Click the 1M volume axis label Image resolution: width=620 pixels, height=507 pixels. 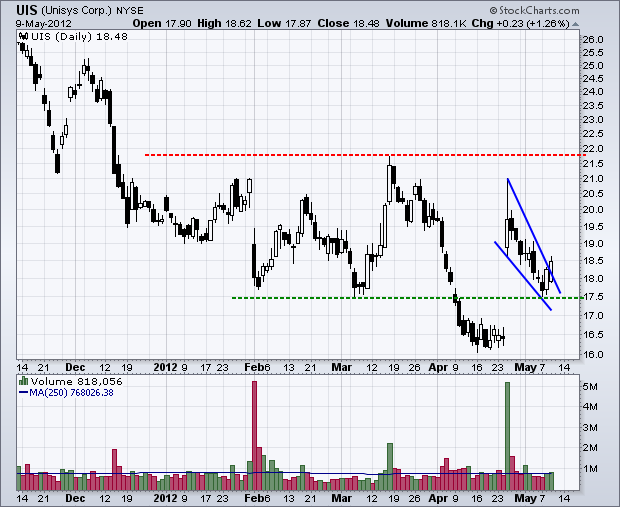pos(590,469)
